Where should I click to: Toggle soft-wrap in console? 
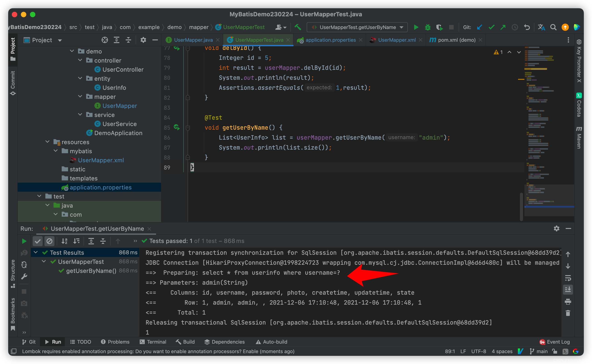(568, 278)
